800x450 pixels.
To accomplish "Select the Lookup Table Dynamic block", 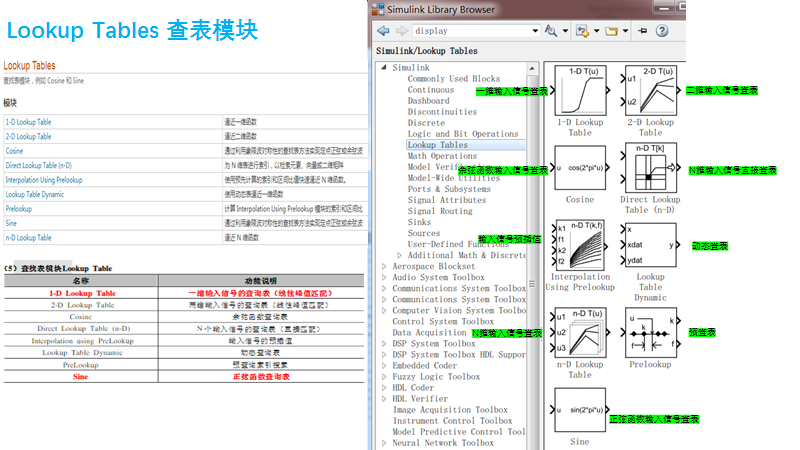I will click(x=651, y=245).
